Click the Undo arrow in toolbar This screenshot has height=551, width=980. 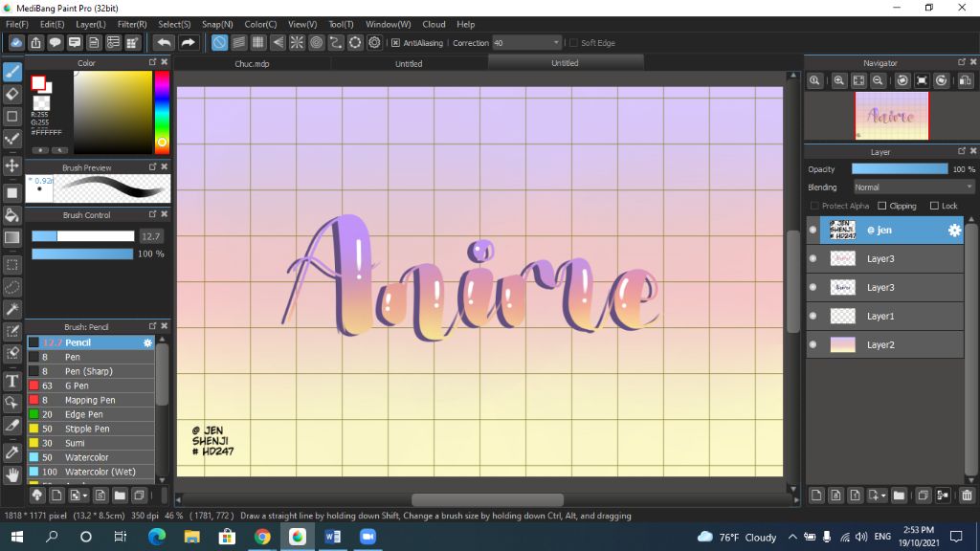click(x=164, y=42)
